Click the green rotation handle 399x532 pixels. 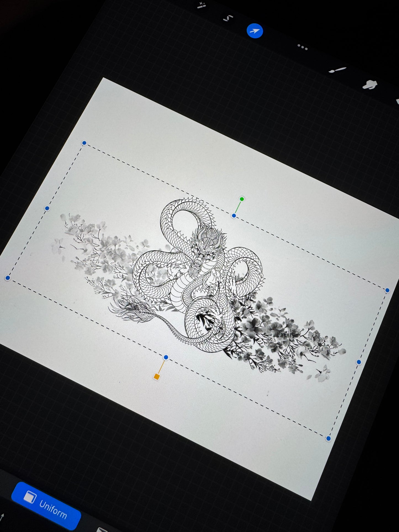[x=242, y=199]
